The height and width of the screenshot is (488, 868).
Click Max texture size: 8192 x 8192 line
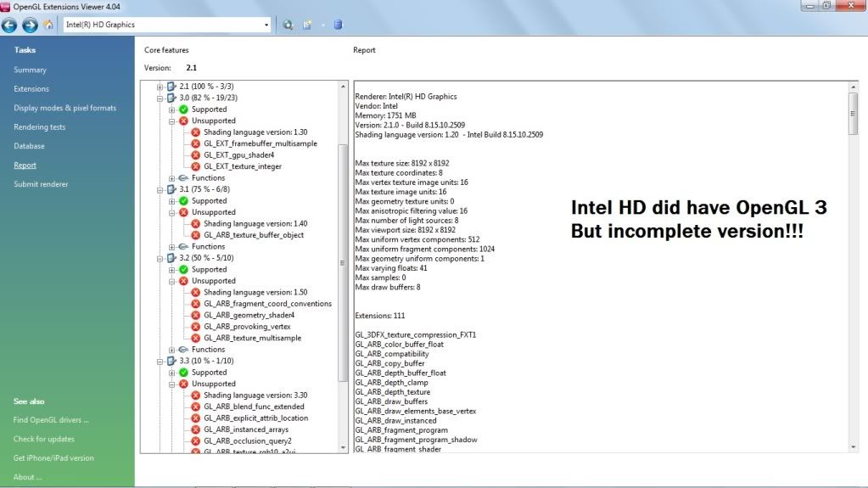pyautogui.click(x=402, y=164)
